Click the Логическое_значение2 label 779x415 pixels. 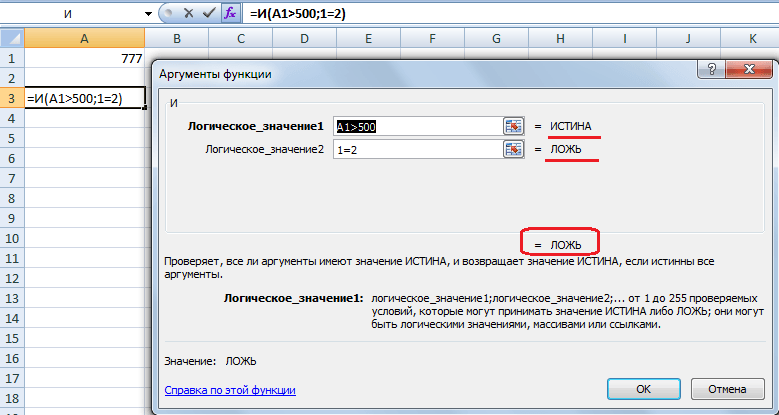(265, 149)
